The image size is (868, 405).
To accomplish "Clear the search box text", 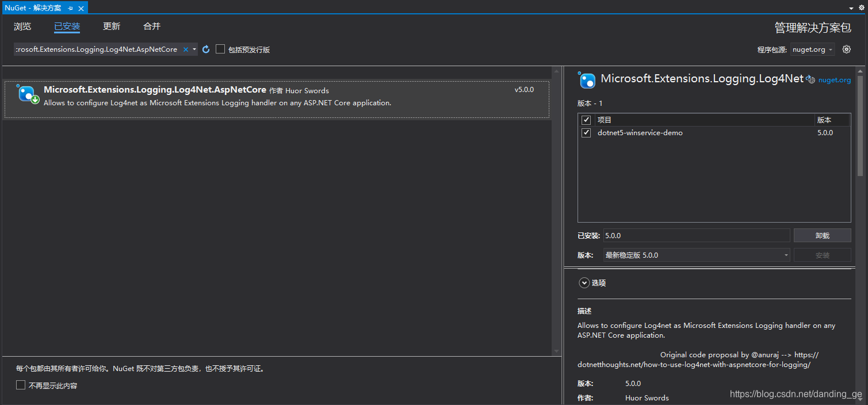I will coord(185,49).
